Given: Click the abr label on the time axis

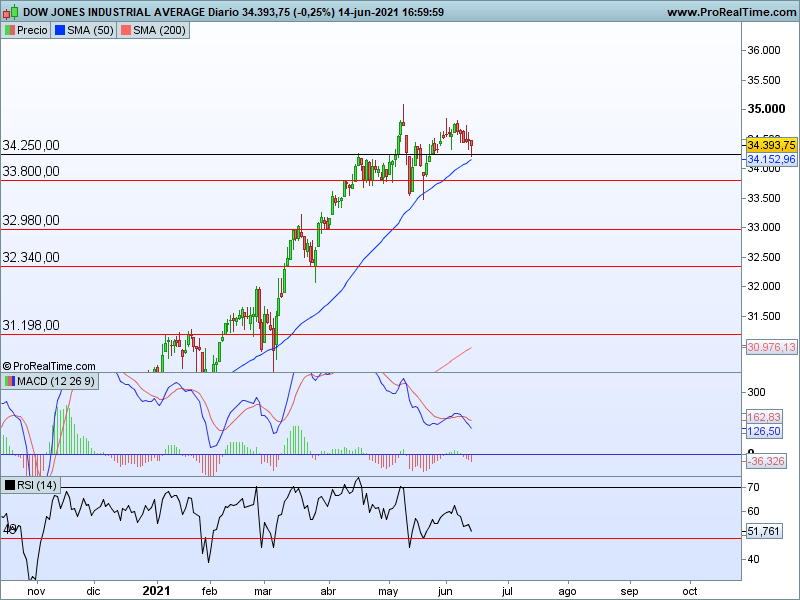Looking at the screenshot, I should point(328,591).
